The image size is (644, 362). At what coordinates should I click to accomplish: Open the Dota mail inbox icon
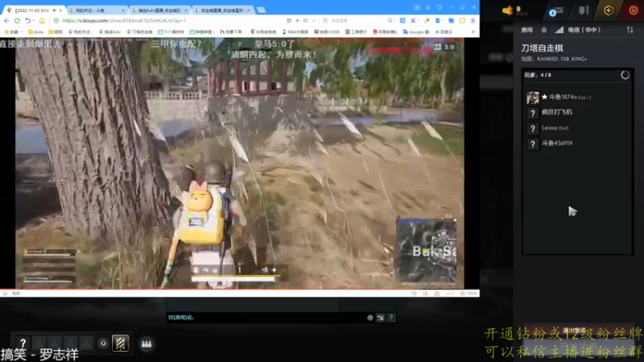[x=555, y=11]
